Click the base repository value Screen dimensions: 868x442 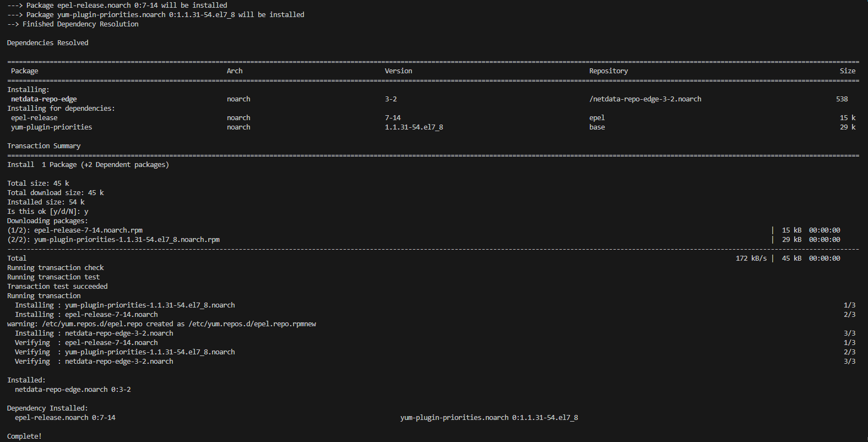pyautogui.click(x=596, y=127)
